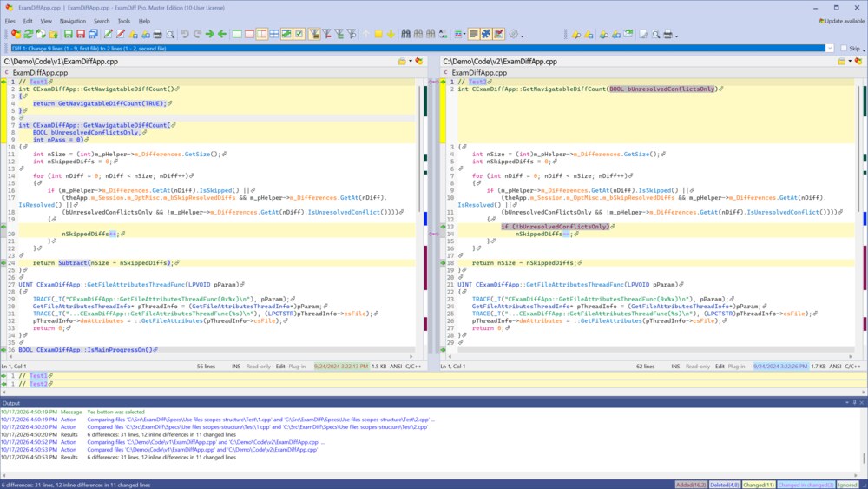
Task: Click the Print preview magnifier icon
Action: [x=170, y=35]
